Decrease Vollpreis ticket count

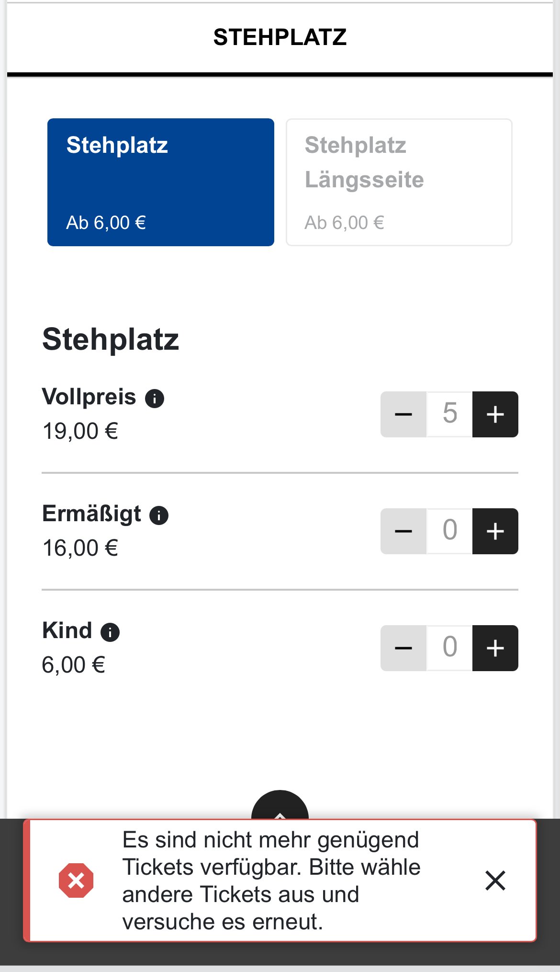point(403,414)
